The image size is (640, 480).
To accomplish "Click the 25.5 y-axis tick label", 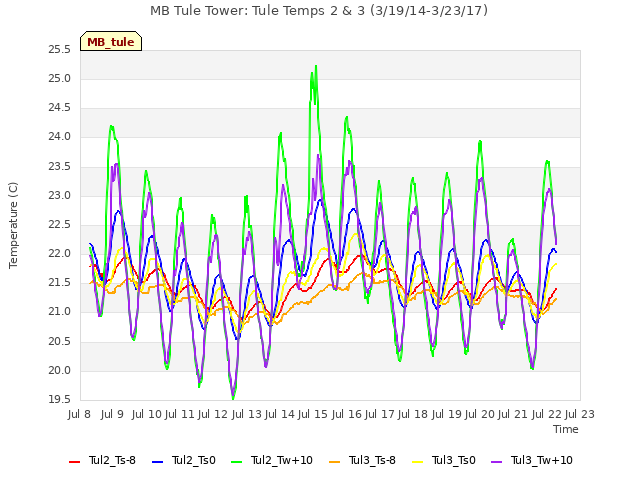I will pos(59,50).
